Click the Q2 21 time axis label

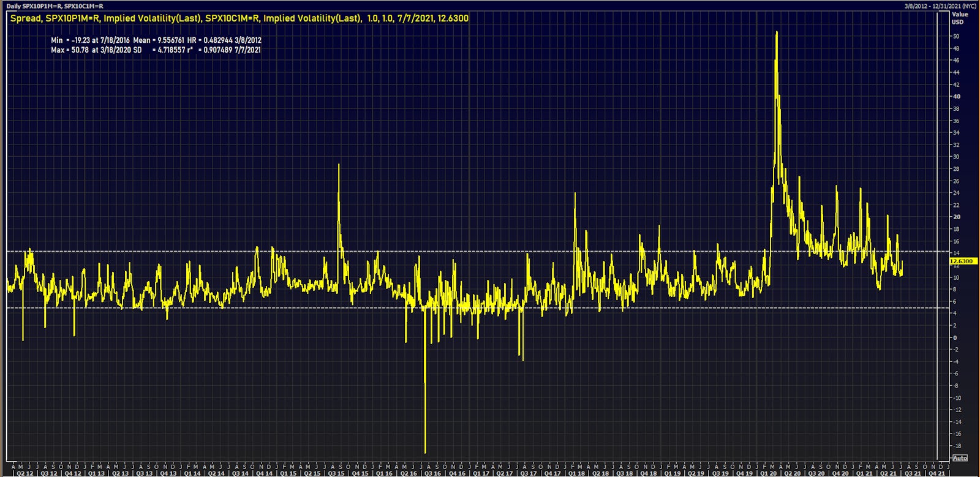tap(889, 473)
